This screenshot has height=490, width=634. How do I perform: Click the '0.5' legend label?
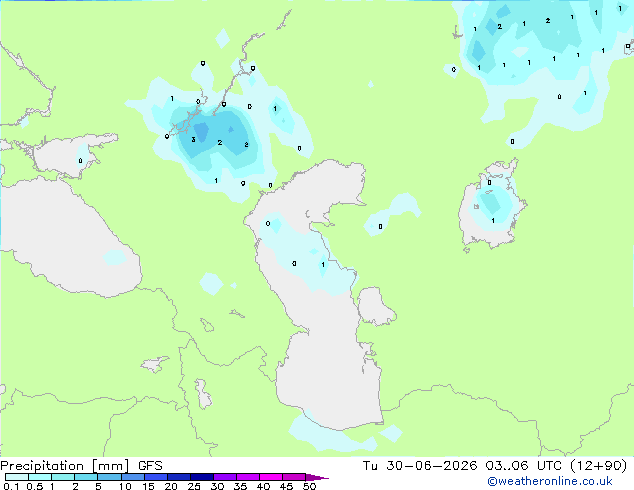pyautogui.click(x=35, y=486)
